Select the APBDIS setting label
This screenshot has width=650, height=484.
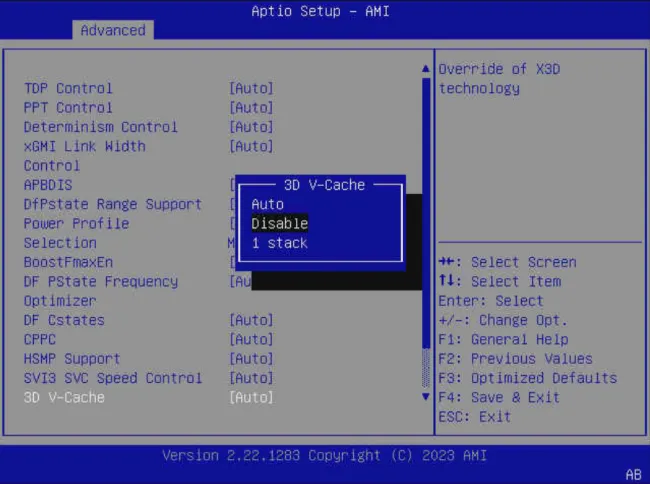[48, 185]
